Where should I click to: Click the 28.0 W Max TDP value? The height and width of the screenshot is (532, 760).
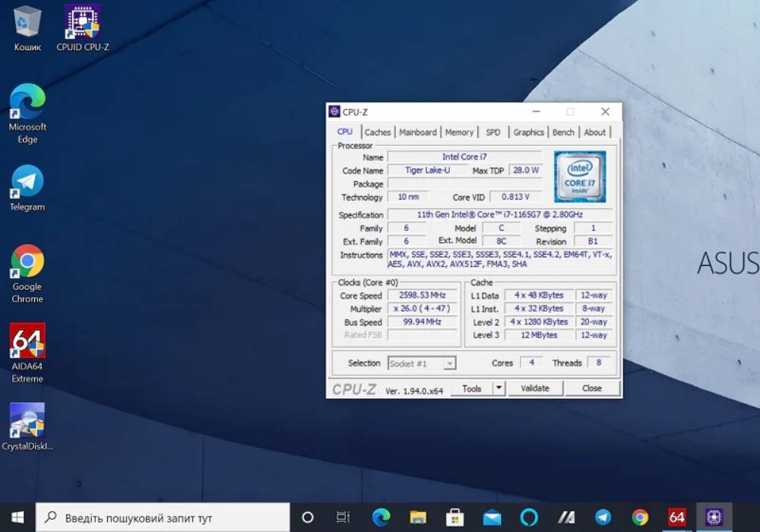click(x=526, y=170)
